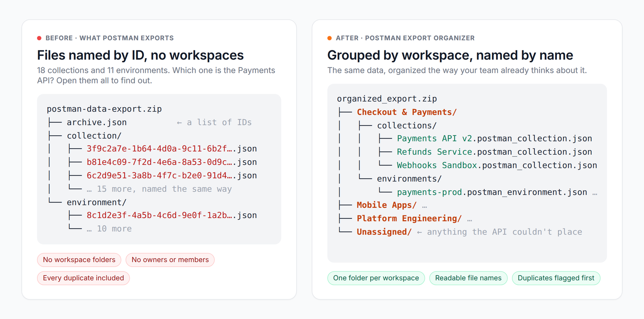644x319 pixels.
Task: Click the "Every duplicate included" pill
Action: click(83, 278)
